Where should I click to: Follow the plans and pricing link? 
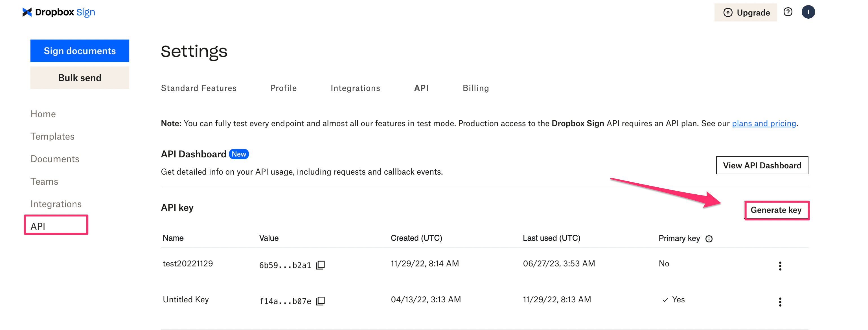(x=764, y=123)
